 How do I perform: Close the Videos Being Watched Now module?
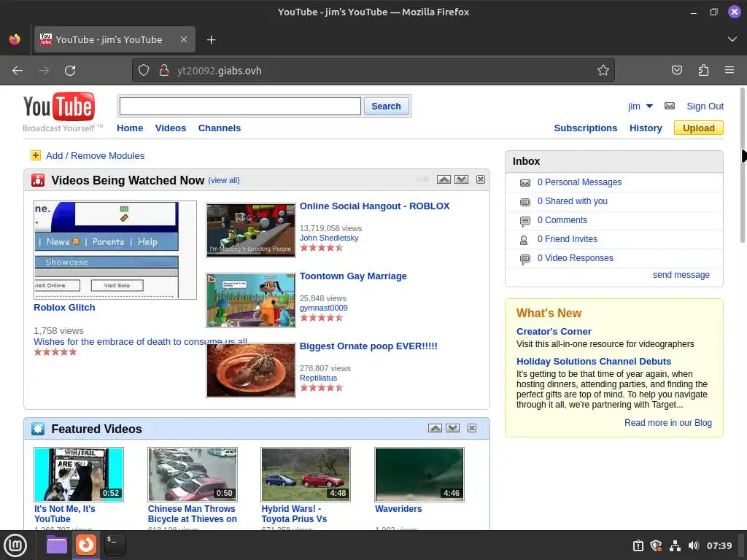point(481,179)
